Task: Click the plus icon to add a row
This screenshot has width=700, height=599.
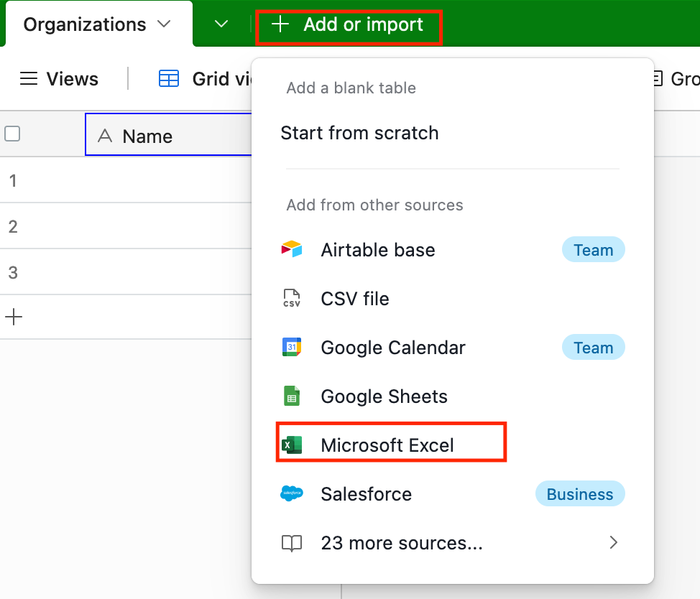Action: coord(14,317)
